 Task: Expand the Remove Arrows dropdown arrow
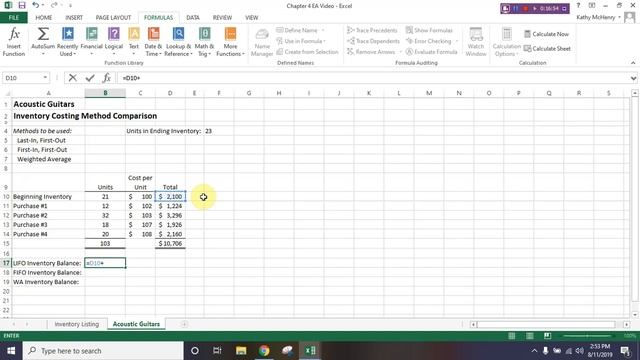pyautogui.click(x=401, y=52)
